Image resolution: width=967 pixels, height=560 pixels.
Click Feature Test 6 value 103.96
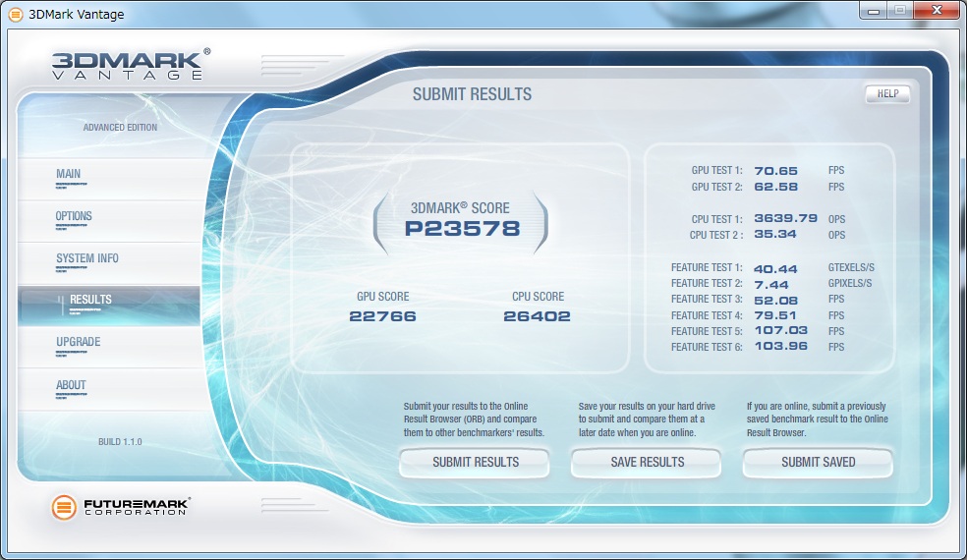pos(780,346)
